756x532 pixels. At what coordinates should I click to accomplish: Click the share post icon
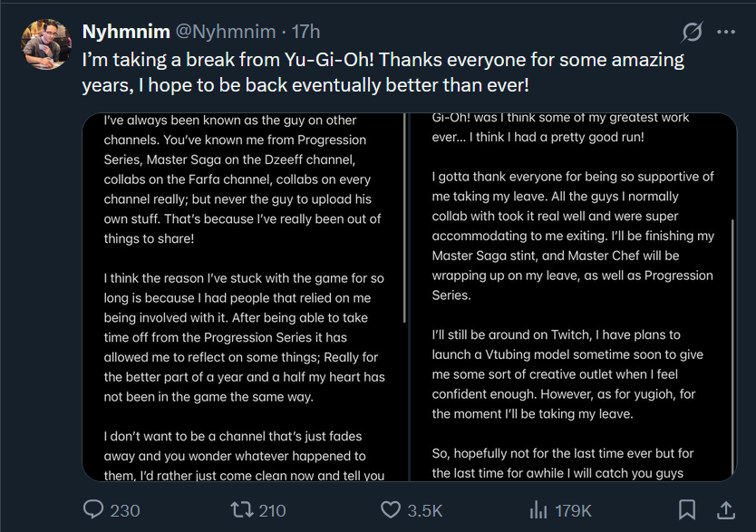coord(726,510)
